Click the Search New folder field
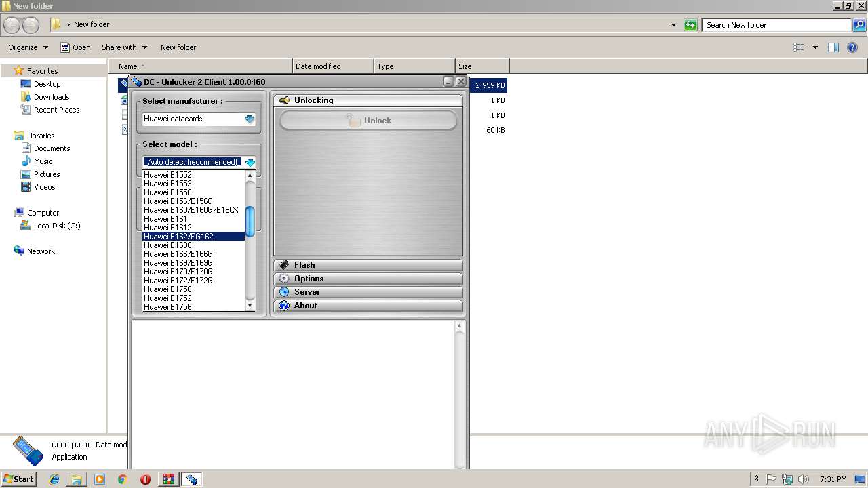The width and height of the screenshot is (868, 488). pyautogui.click(x=777, y=25)
